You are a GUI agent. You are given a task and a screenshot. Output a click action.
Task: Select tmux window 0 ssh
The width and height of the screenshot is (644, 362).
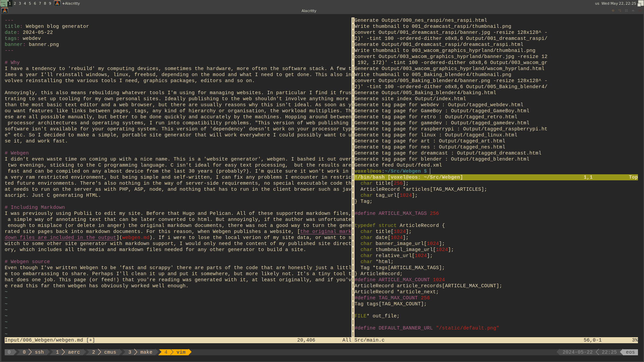coord(34,352)
